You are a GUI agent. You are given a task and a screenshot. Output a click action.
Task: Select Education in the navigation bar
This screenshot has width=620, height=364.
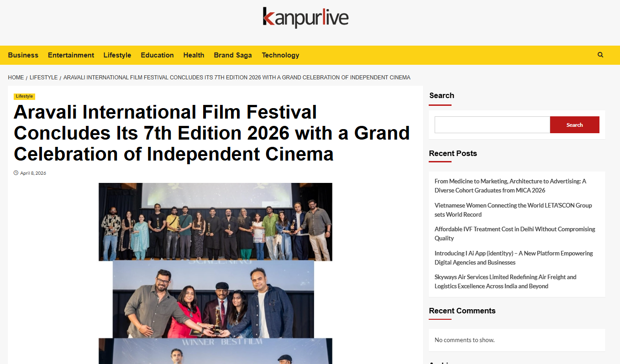[x=157, y=55]
